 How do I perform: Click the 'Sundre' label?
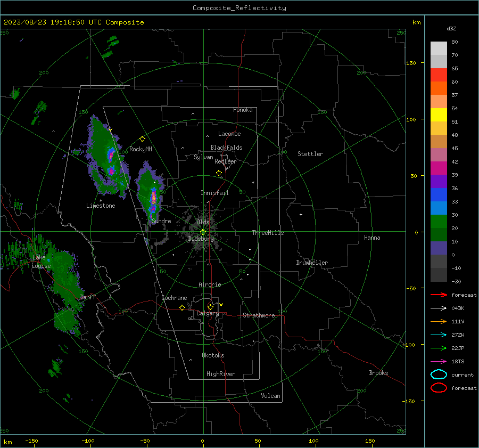pyautogui.click(x=161, y=221)
